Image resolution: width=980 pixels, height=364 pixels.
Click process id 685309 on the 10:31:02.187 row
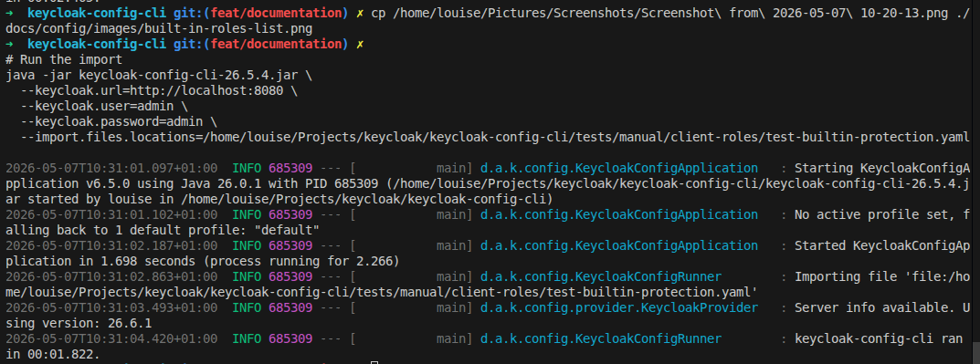(x=290, y=245)
